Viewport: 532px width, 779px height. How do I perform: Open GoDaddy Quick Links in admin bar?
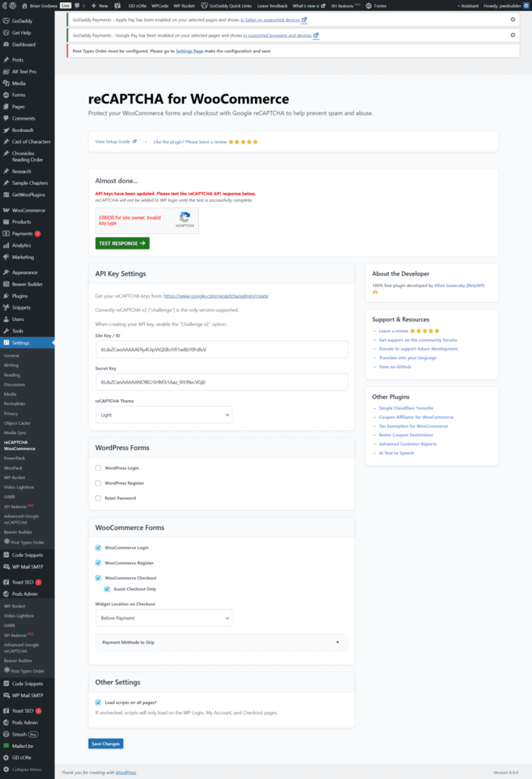(226, 6)
